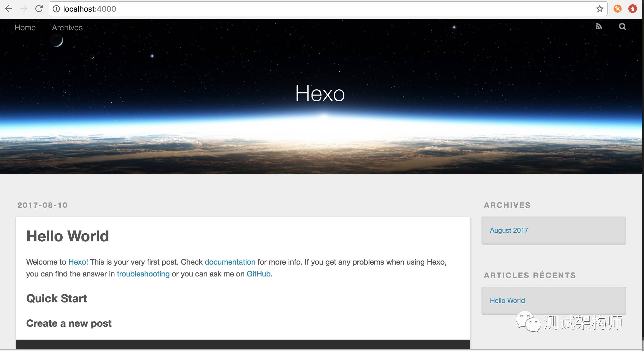Open the Hello World post title
Viewport: 644px width, 351px height.
coord(67,236)
